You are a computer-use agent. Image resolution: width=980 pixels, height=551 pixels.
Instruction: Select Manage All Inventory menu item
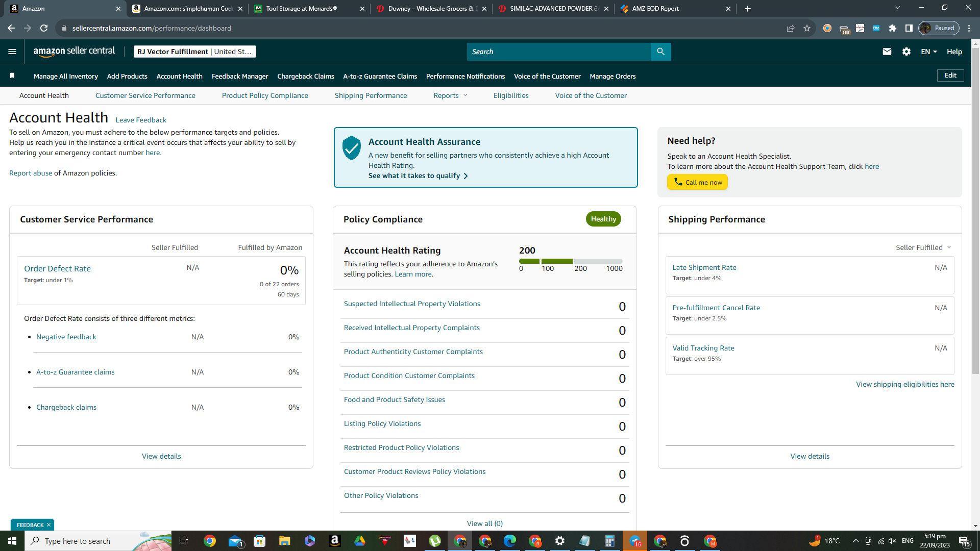[66, 76]
